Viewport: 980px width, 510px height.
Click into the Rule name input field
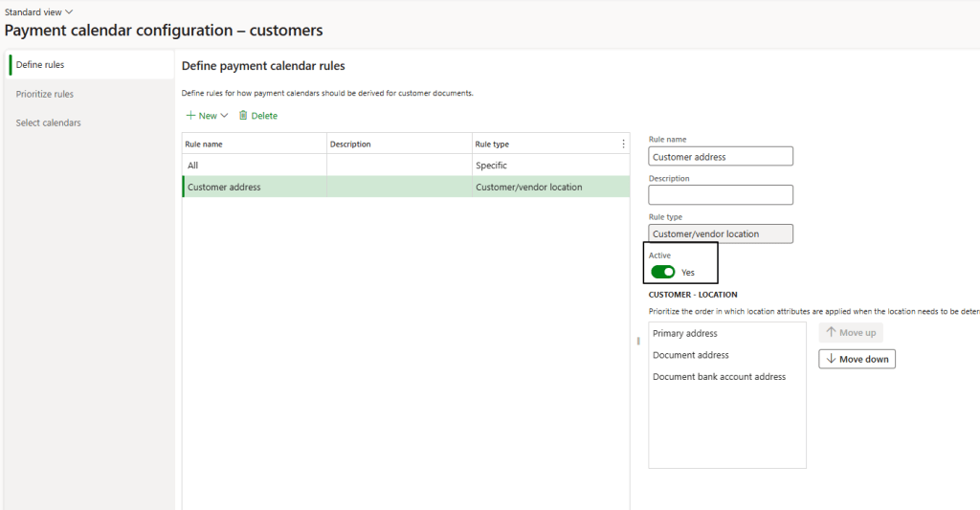click(x=721, y=157)
